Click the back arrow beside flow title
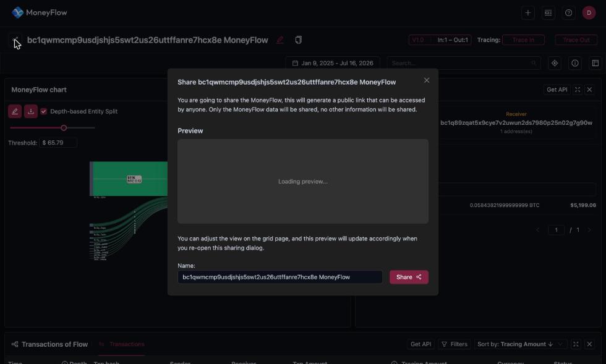This screenshot has height=364, width=606. 15,40
